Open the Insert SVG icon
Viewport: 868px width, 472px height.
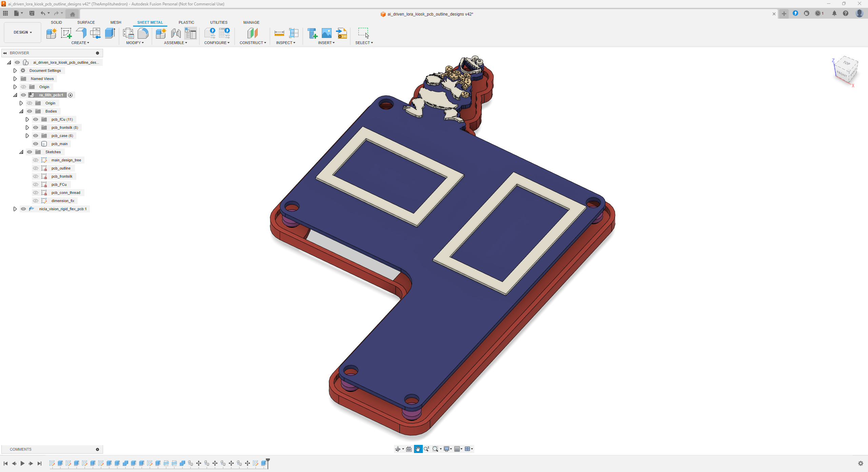tap(342, 33)
